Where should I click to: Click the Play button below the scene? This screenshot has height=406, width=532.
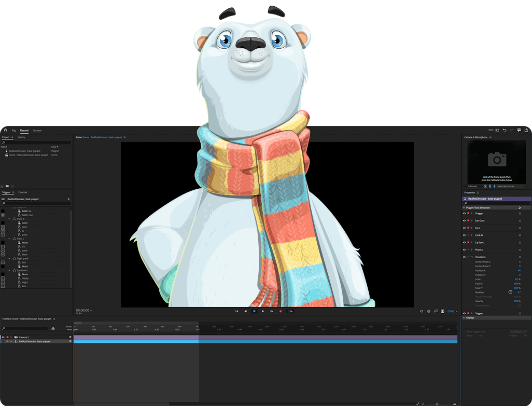263,311
